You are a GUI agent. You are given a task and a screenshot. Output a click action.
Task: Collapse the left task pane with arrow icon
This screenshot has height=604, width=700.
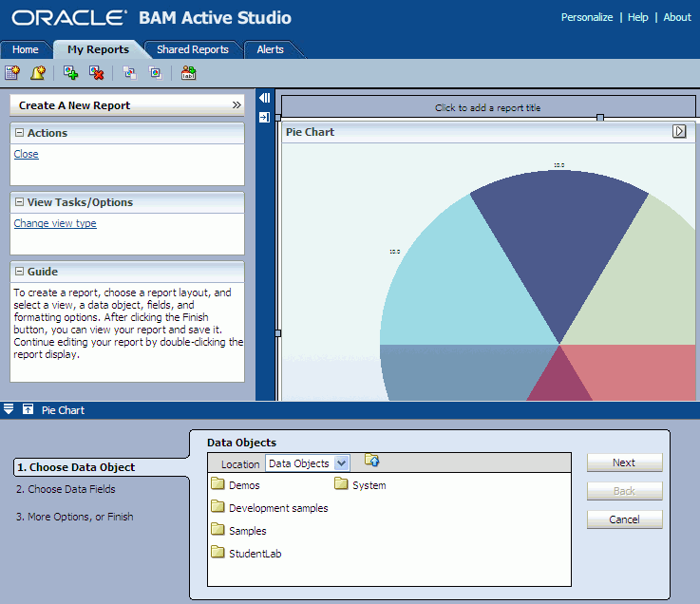[x=265, y=98]
